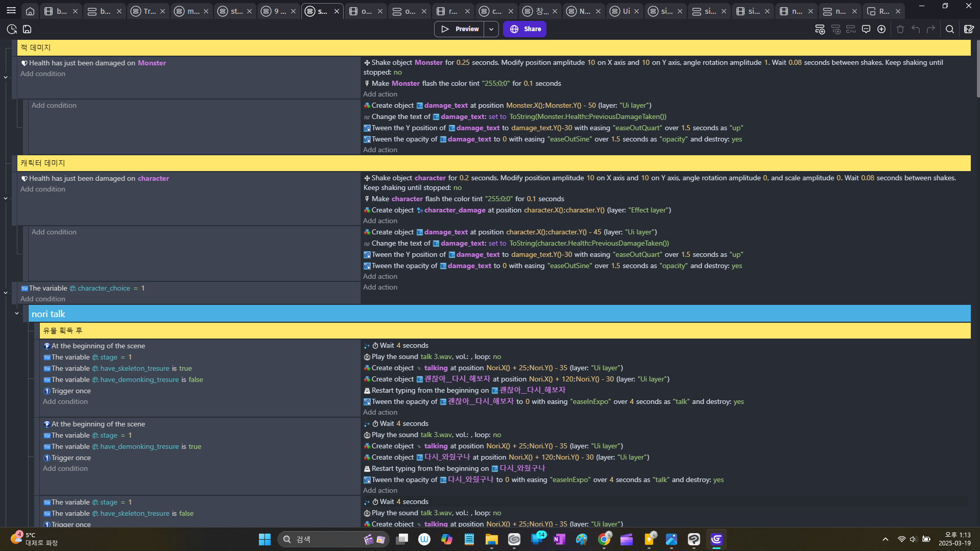
Task: Add action below Make Monster flash action
Action: point(380,94)
